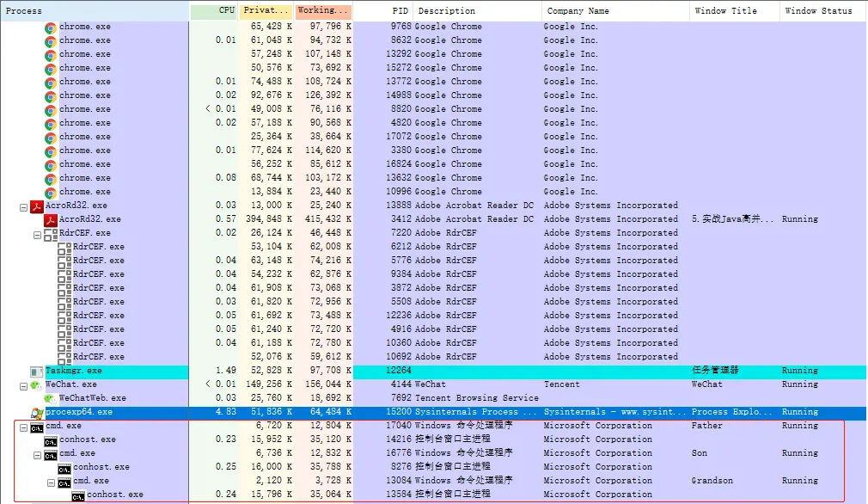868x504 pixels.
Task: Click the Son window title cell
Action: [x=700, y=453]
